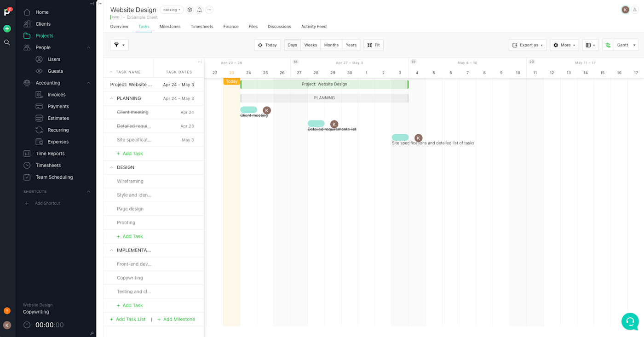The width and height of the screenshot is (644, 337).
Task: Click the orange alert exclamation icon
Action: pos(7,311)
